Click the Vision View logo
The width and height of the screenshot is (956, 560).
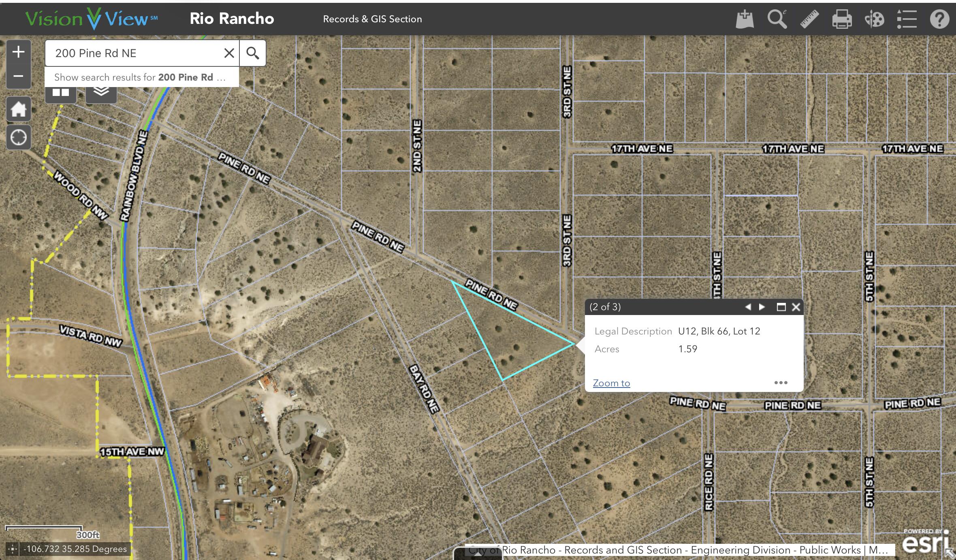click(x=92, y=19)
